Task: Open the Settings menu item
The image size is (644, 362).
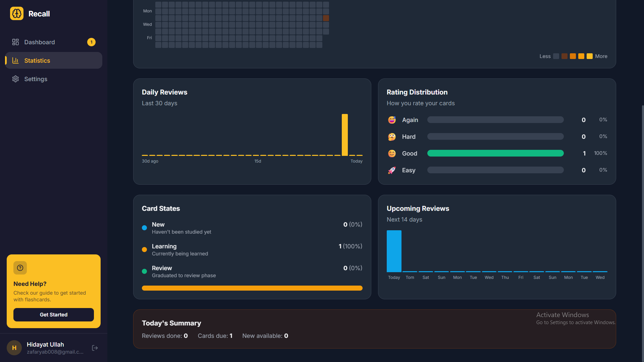Action: coord(36,79)
